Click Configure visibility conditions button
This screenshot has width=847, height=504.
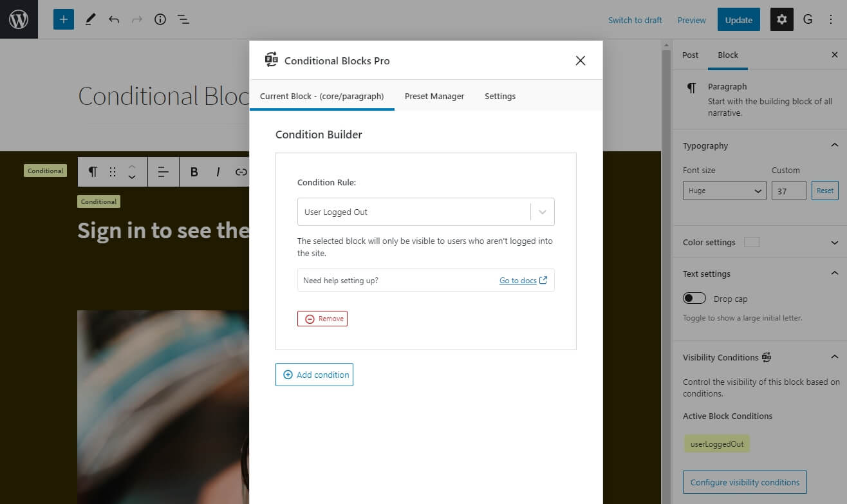click(745, 482)
